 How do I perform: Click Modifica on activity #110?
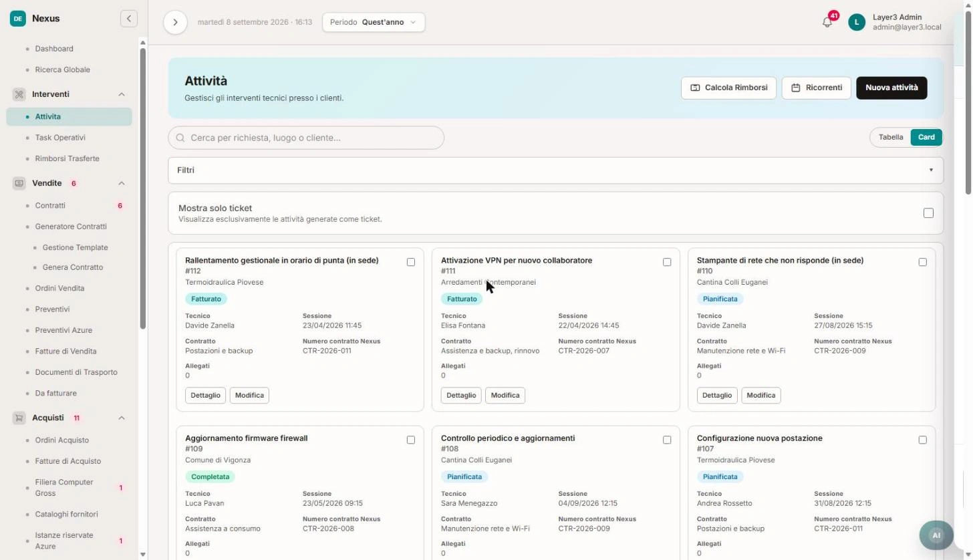tap(761, 396)
